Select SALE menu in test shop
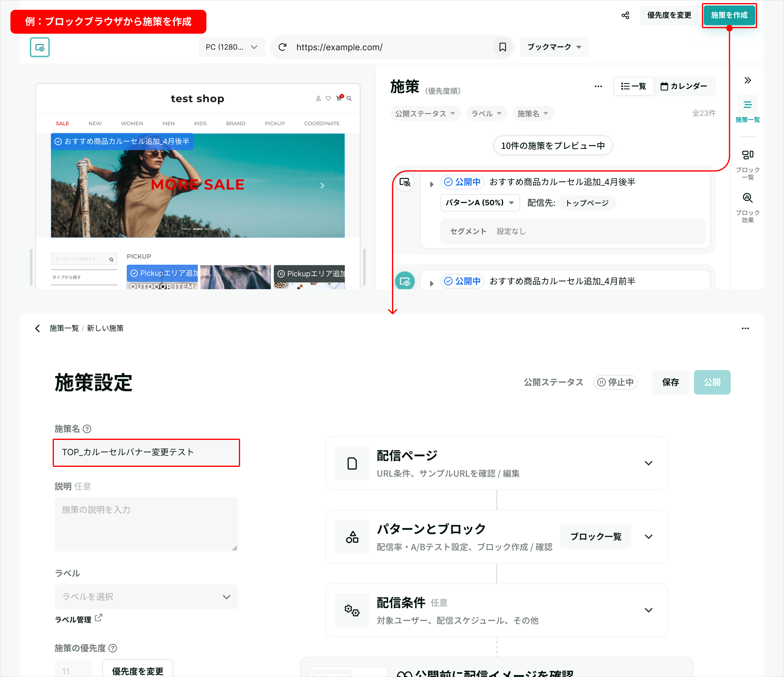The image size is (784, 677). [x=62, y=123]
